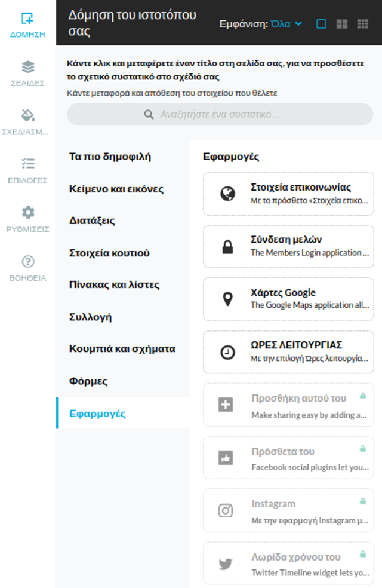Click the Εφαρμογές section heading

[x=231, y=157]
